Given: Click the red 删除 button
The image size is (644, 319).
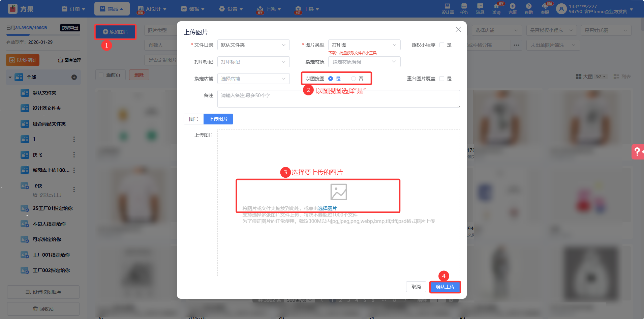Looking at the screenshot, I should point(139,75).
